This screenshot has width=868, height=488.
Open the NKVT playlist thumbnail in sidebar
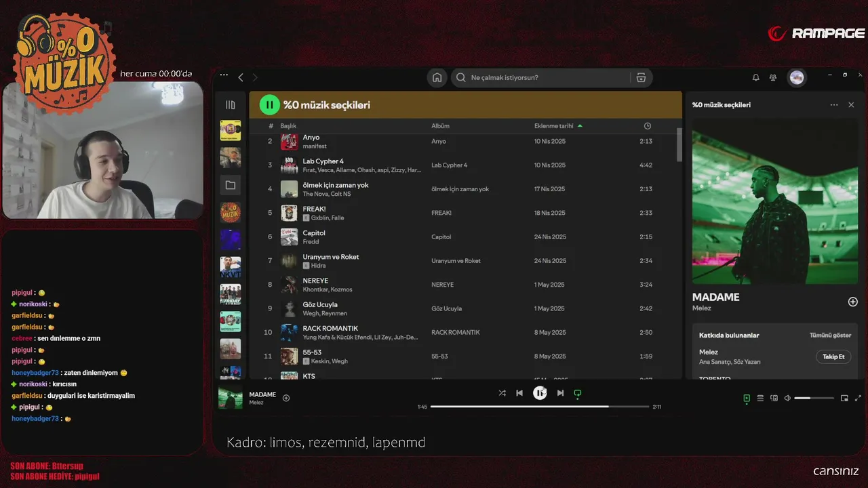231,267
